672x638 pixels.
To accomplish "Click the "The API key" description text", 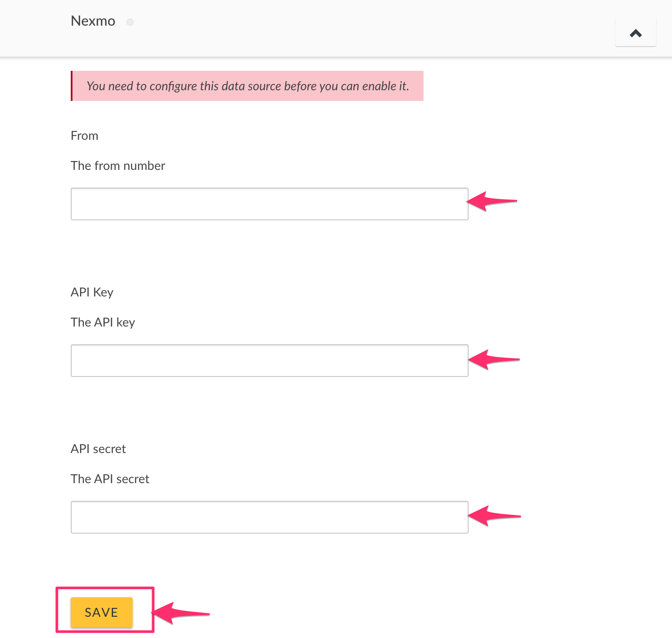I will pos(103,323).
